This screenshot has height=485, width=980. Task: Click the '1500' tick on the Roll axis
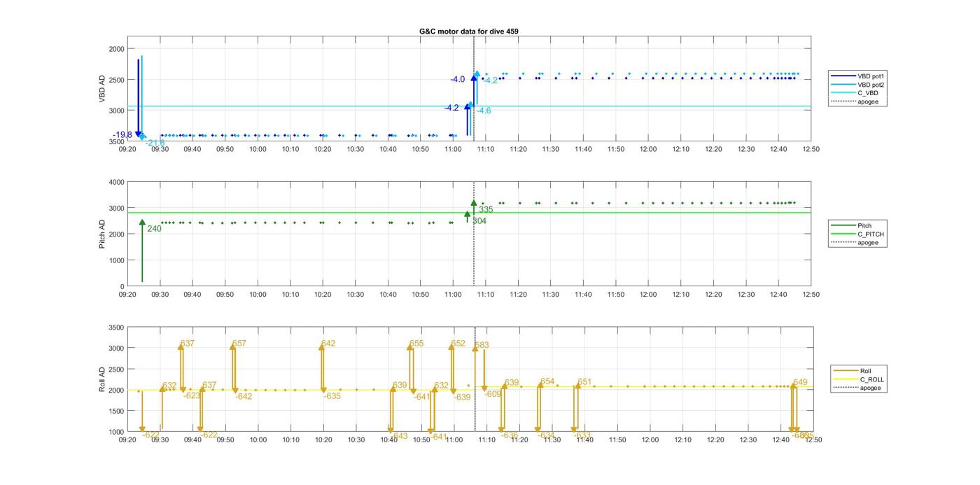click(116, 411)
